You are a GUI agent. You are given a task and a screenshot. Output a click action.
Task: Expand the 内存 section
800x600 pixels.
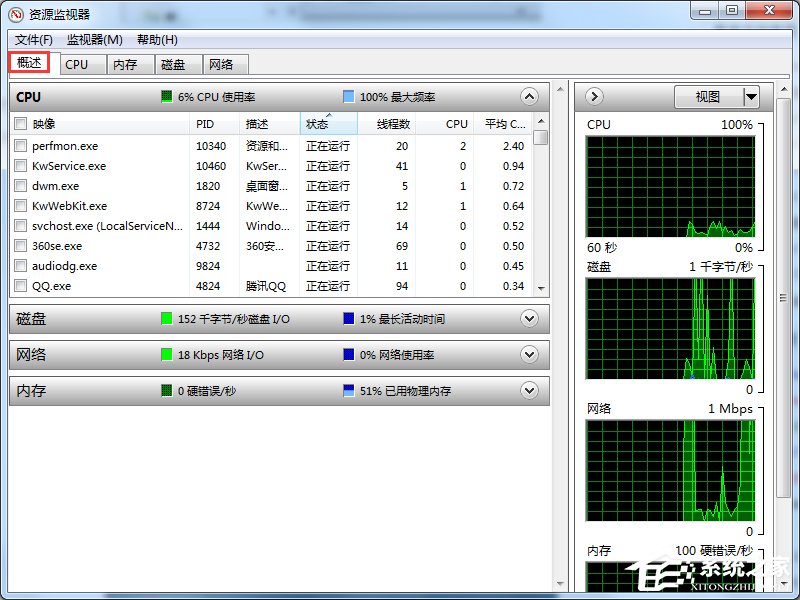(x=529, y=390)
